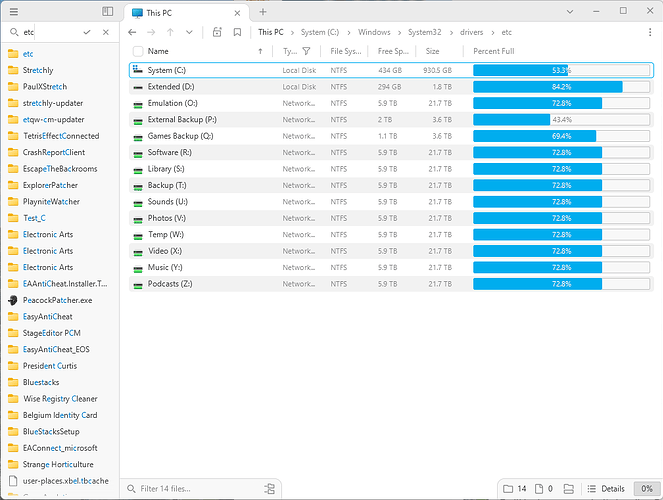Click System (C:) 53.3% usage bar
Screen dimensions: 663x500
tap(562, 70)
